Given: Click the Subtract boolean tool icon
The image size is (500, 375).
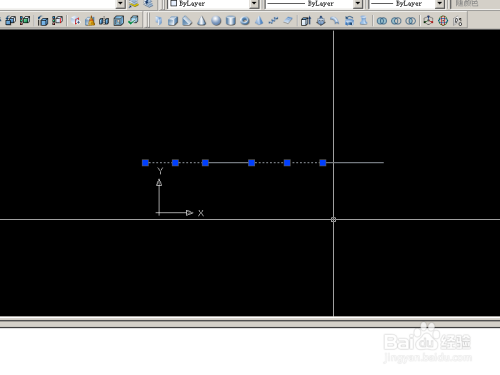Looking at the screenshot, I should pos(396,21).
